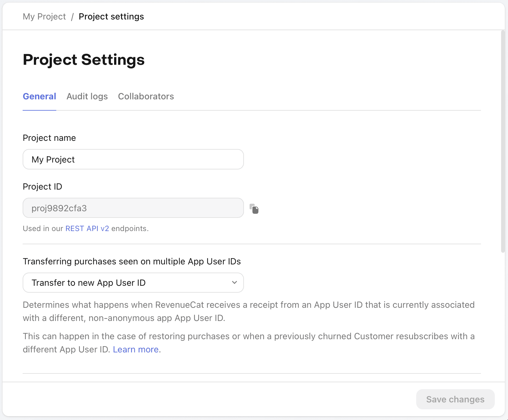Select the My Project text in the name field
Screen dimensions: 508x420
pyautogui.click(x=53, y=159)
